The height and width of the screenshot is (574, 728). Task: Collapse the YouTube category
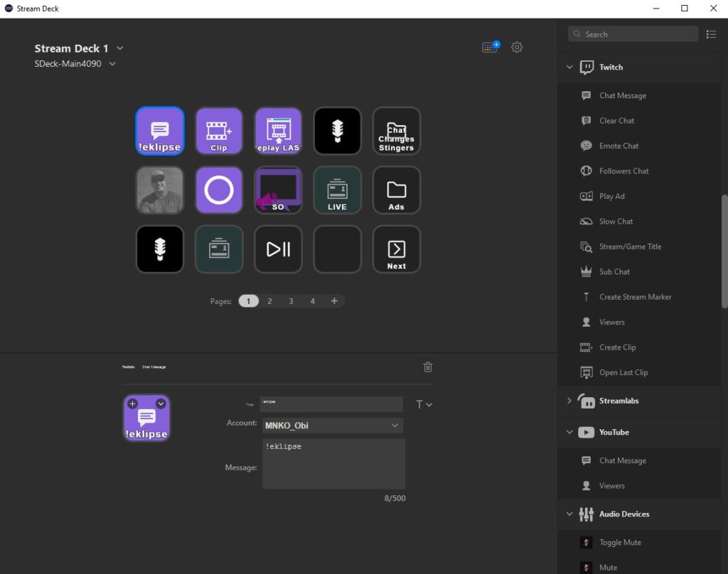click(569, 432)
